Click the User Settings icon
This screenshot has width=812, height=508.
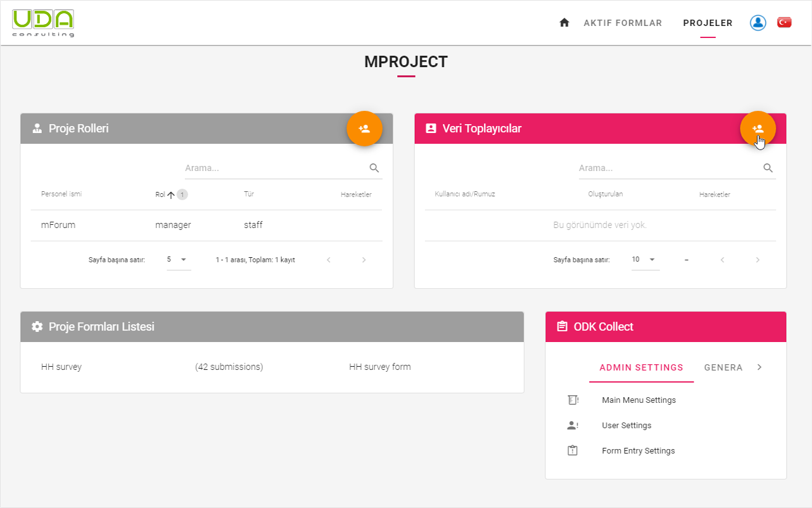coord(573,426)
